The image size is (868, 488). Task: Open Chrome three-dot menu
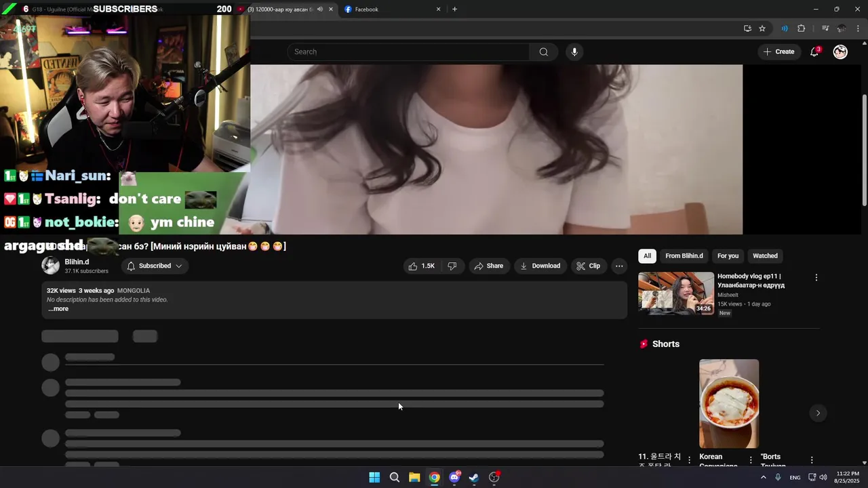pyautogui.click(x=858, y=28)
